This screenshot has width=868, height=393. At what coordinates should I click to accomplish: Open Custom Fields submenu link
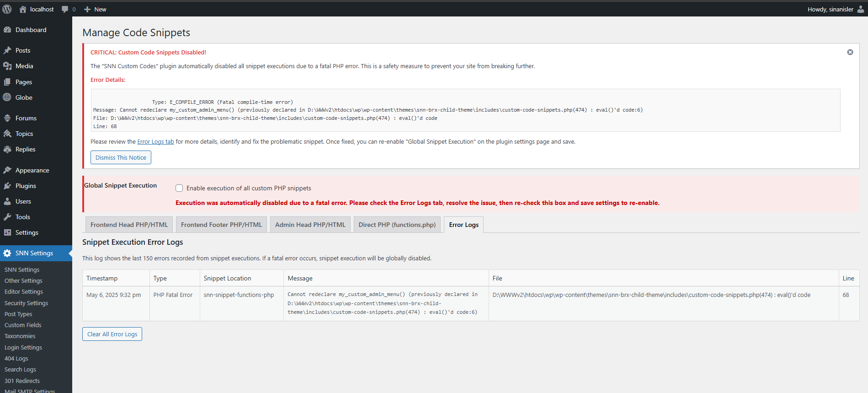point(23,325)
